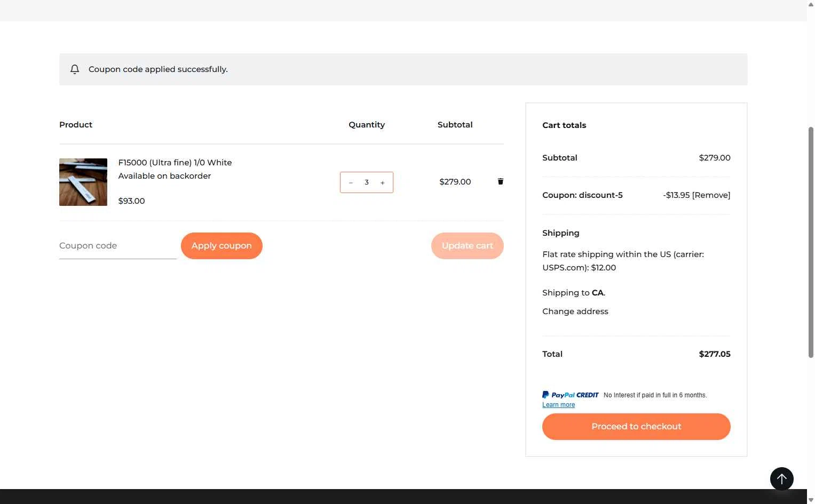
Task: Click Apply coupon button
Action: point(221,246)
